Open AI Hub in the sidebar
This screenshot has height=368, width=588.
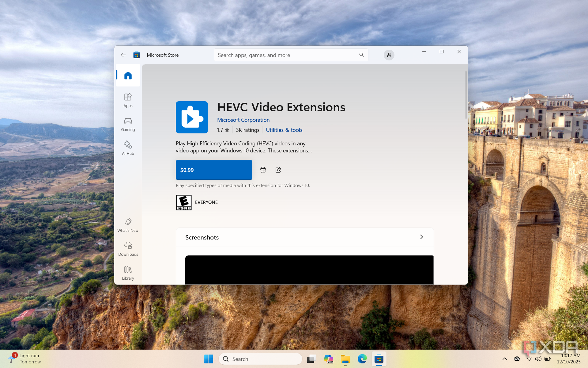tap(128, 148)
